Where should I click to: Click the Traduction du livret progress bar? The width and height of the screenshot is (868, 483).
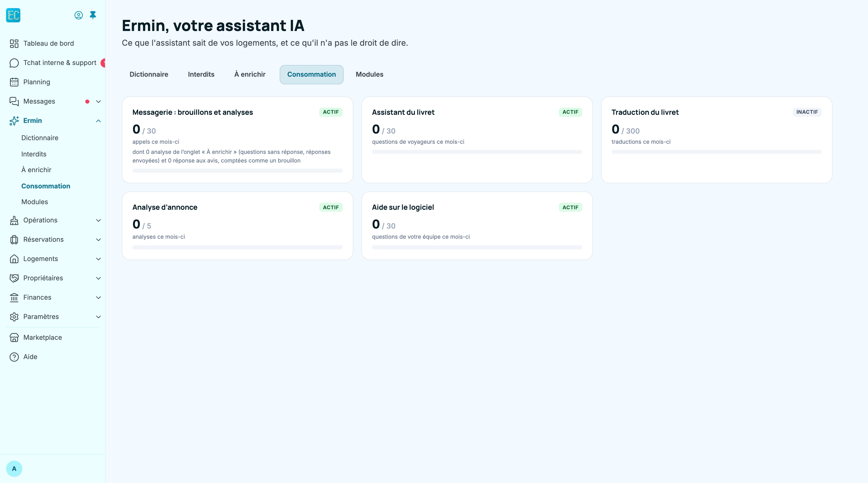716,152
